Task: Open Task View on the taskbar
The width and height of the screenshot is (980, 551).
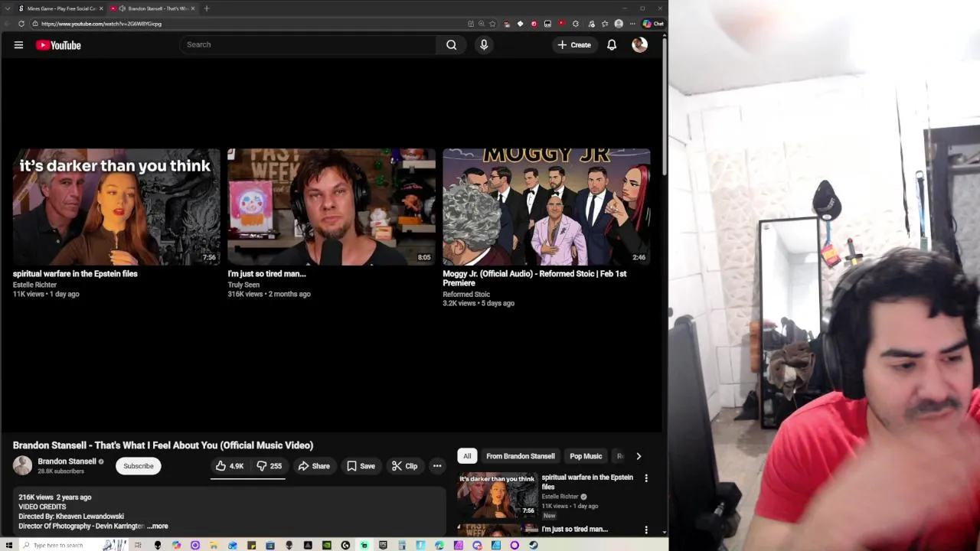Action: pyautogui.click(x=139, y=545)
